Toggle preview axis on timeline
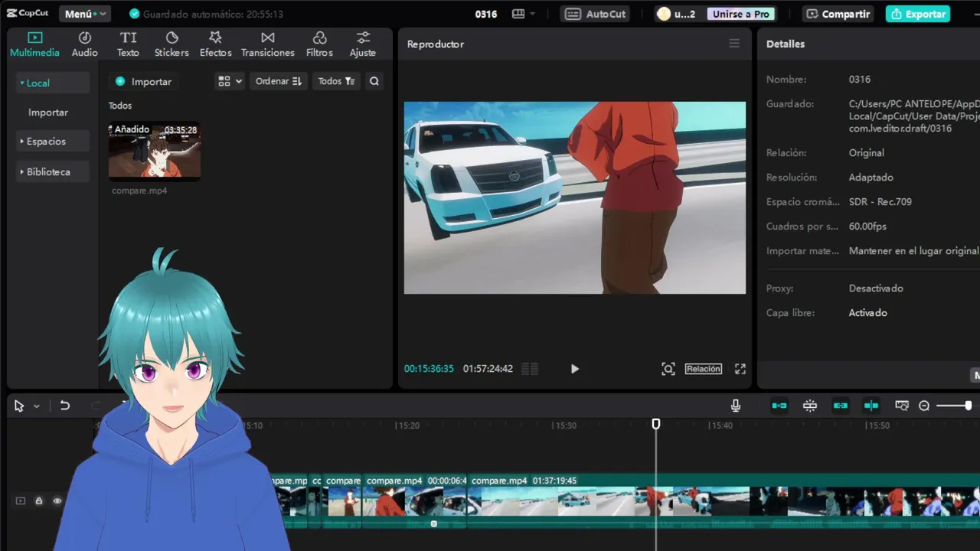 click(x=871, y=406)
